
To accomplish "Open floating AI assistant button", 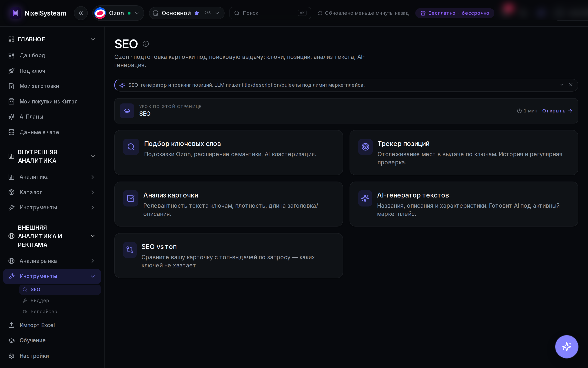I will pyautogui.click(x=567, y=347).
